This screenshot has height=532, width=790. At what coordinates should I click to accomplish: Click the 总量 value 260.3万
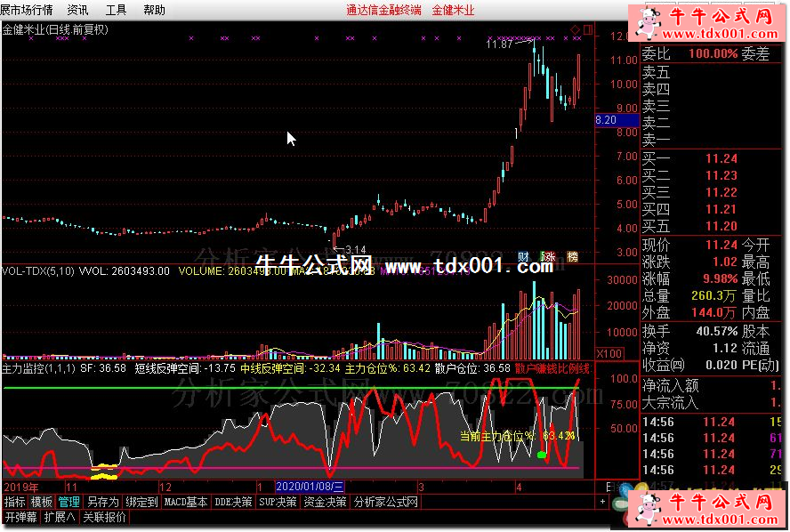(x=713, y=295)
